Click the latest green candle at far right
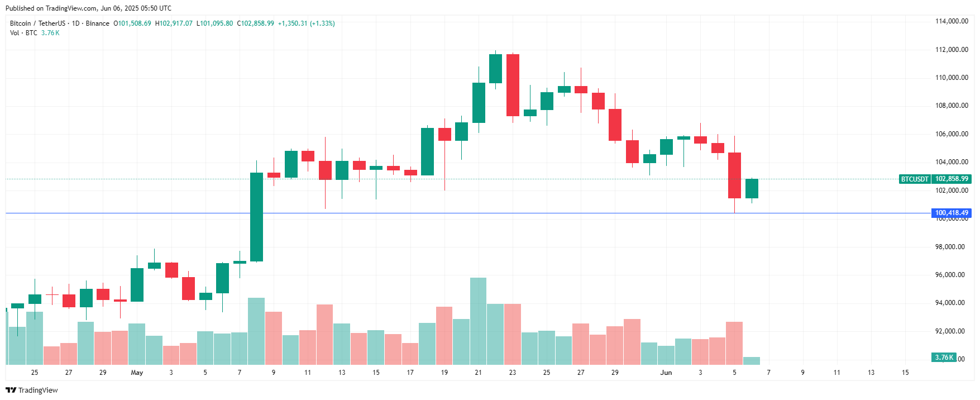 pos(752,189)
